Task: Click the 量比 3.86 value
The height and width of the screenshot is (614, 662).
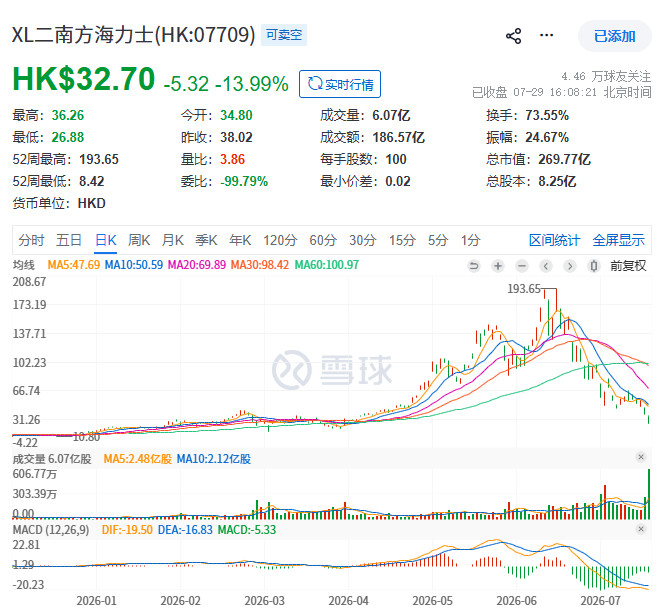Action: [232, 159]
